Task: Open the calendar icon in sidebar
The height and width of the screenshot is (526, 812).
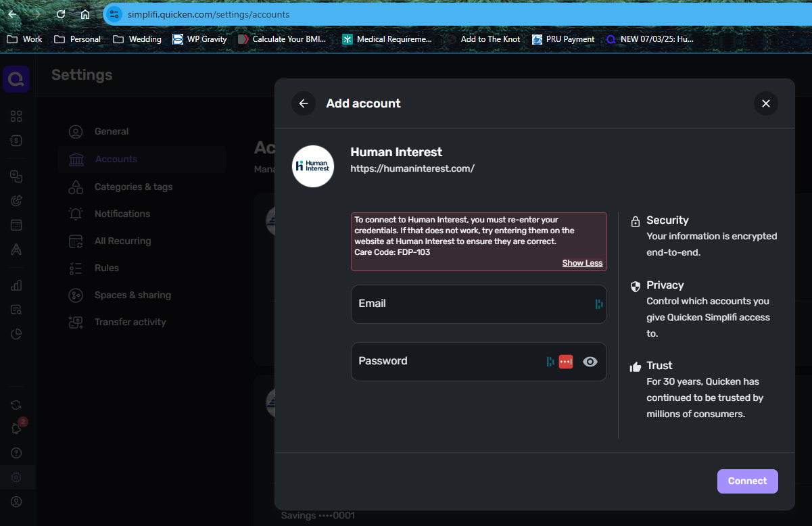Action: click(x=16, y=225)
